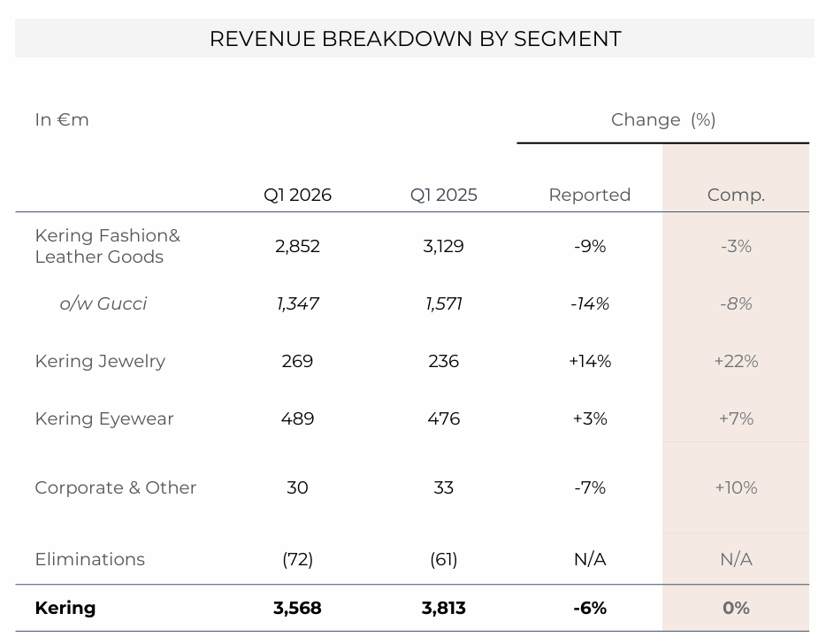Screen dimensions: 826x644
Task: Click Corporate & Other value 33
Action: click(444, 487)
